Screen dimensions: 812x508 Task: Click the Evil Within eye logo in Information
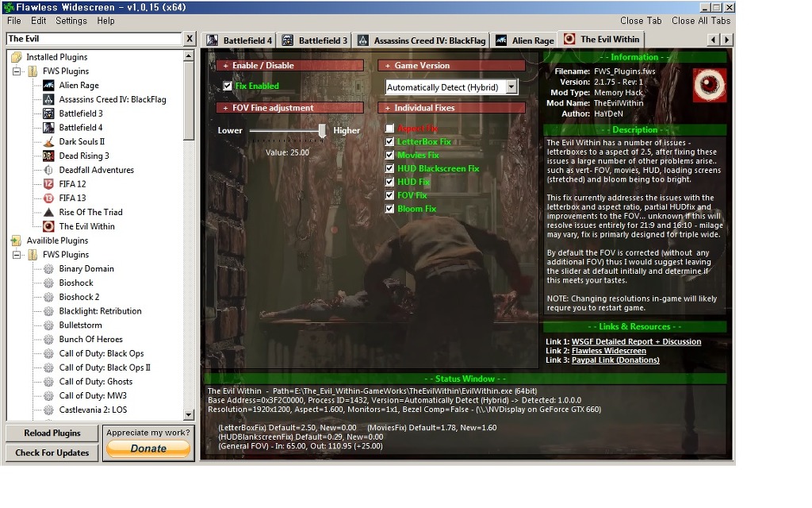(x=709, y=85)
